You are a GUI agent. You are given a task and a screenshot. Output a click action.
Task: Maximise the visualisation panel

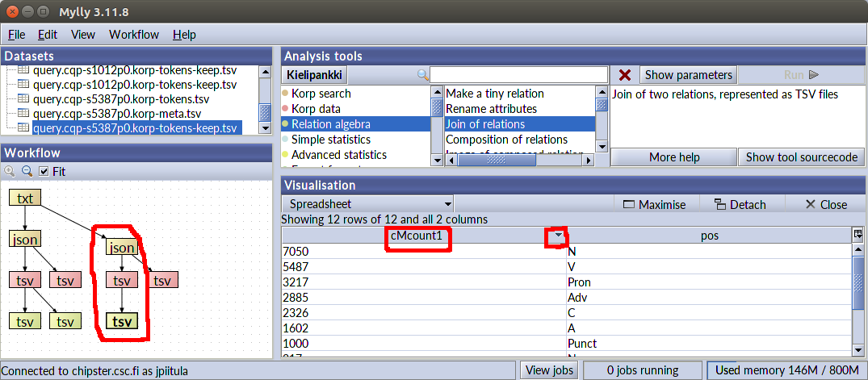pyautogui.click(x=654, y=204)
